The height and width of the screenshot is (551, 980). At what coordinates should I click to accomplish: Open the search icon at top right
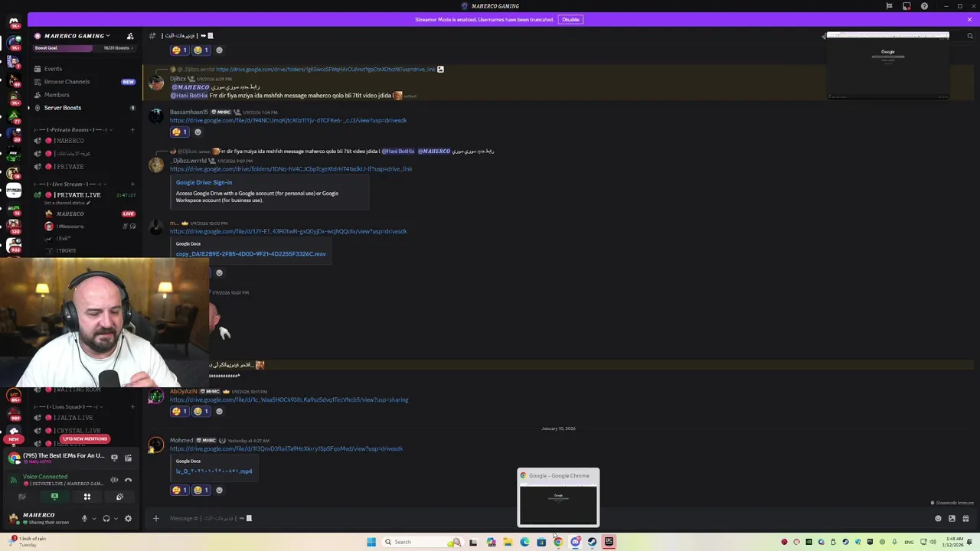(x=970, y=36)
